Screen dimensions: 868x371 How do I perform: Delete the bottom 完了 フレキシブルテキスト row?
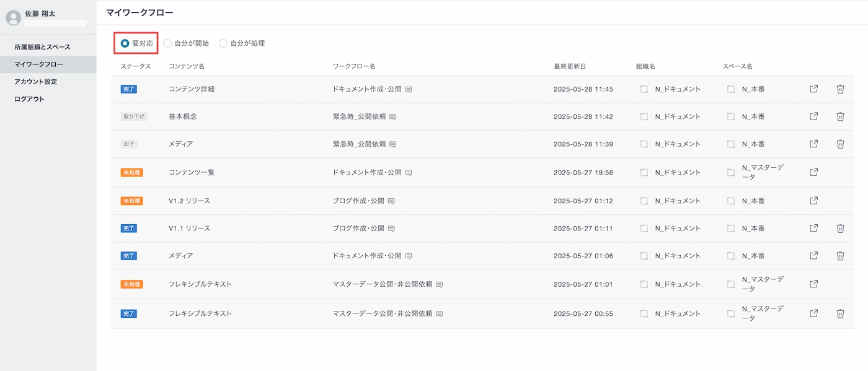[x=840, y=313]
